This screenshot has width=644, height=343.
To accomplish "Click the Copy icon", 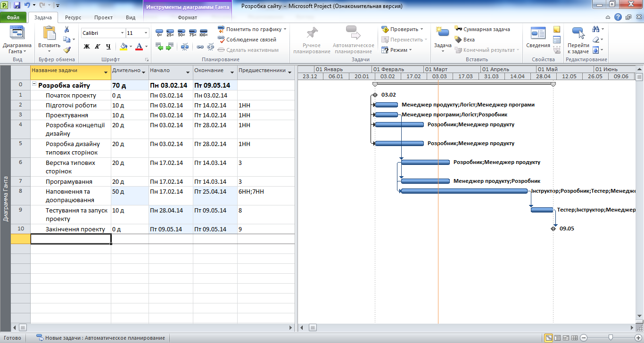I will pyautogui.click(x=67, y=40).
